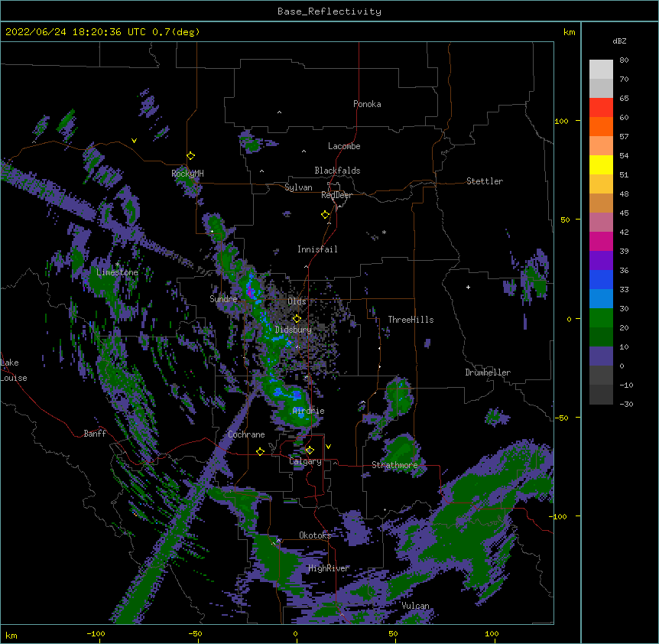The height and width of the screenshot is (644, 659).
Task: Click the Ponoka city label
Action: (x=367, y=104)
